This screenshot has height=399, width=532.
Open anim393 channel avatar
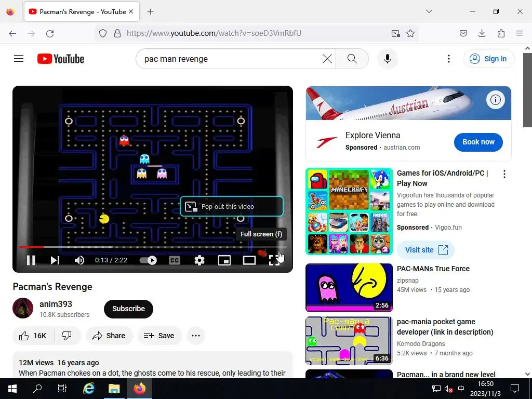pos(23,308)
